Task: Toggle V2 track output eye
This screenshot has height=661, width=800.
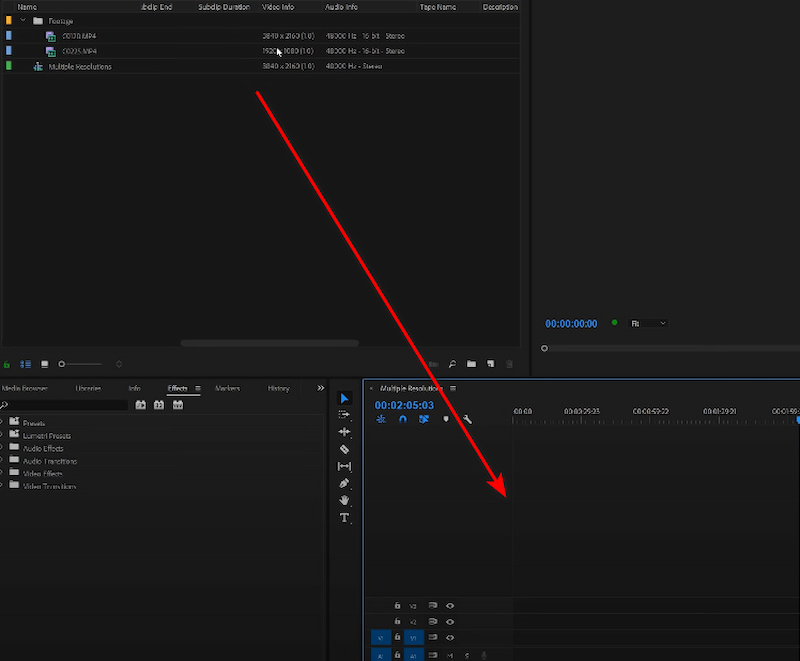Action: [x=450, y=622]
